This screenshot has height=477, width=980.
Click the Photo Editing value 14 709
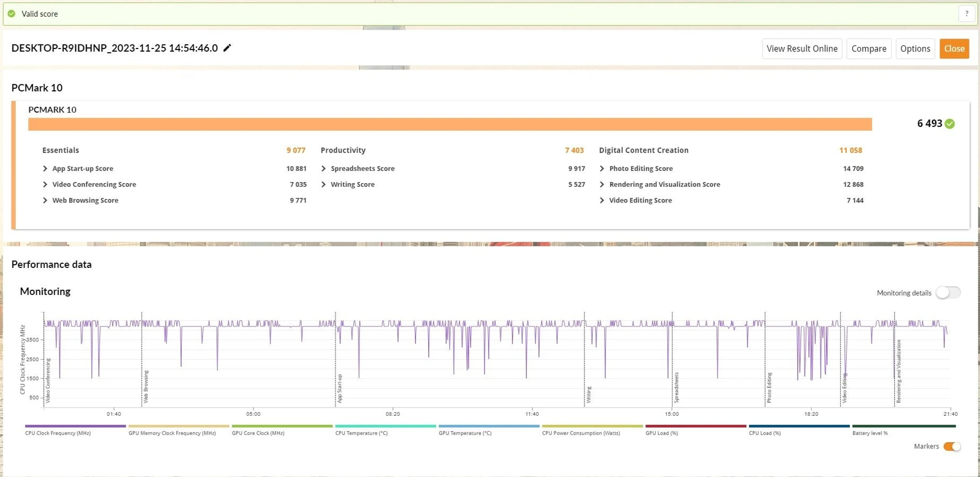click(x=853, y=168)
